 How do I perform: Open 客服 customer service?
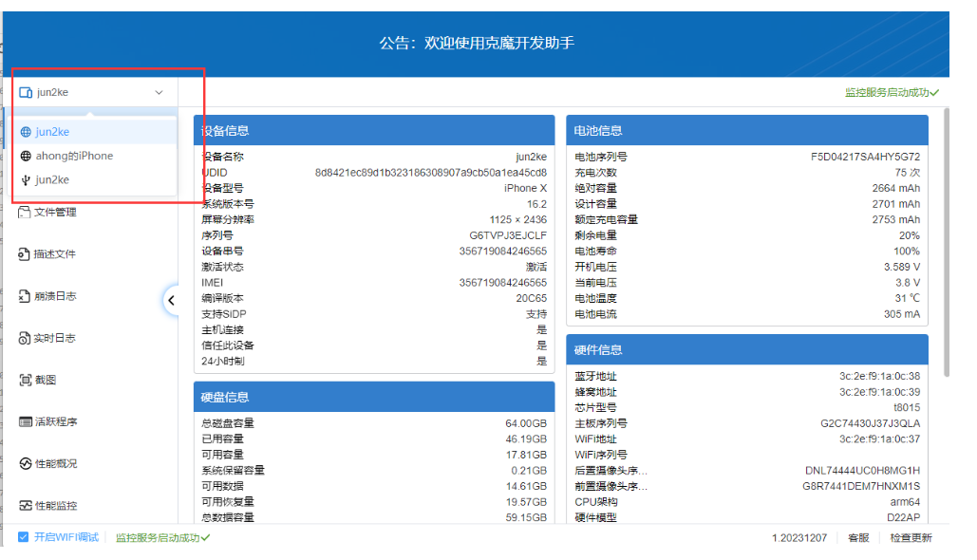click(x=860, y=536)
